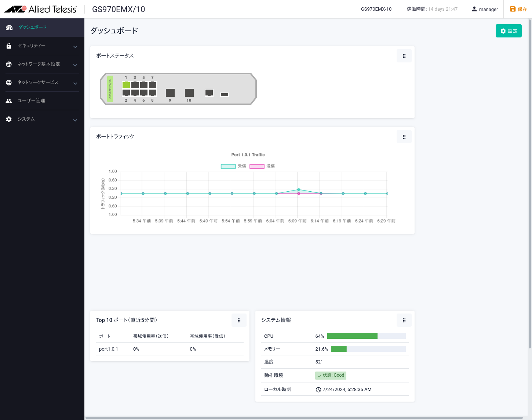Toggle the 送信 legend swatch
The width and height of the screenshot is (532, 420).
257,166
